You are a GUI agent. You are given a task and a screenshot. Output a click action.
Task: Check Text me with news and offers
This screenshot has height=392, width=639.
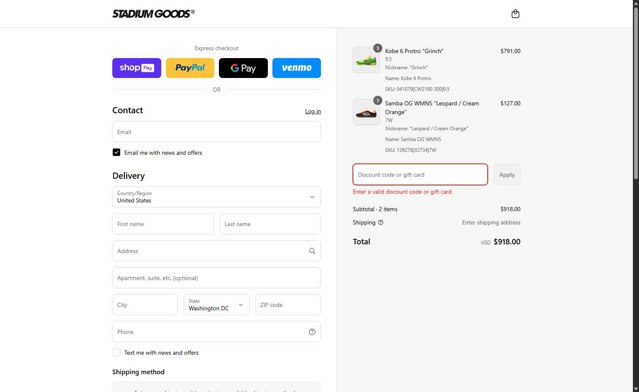[x=116, y=352]
